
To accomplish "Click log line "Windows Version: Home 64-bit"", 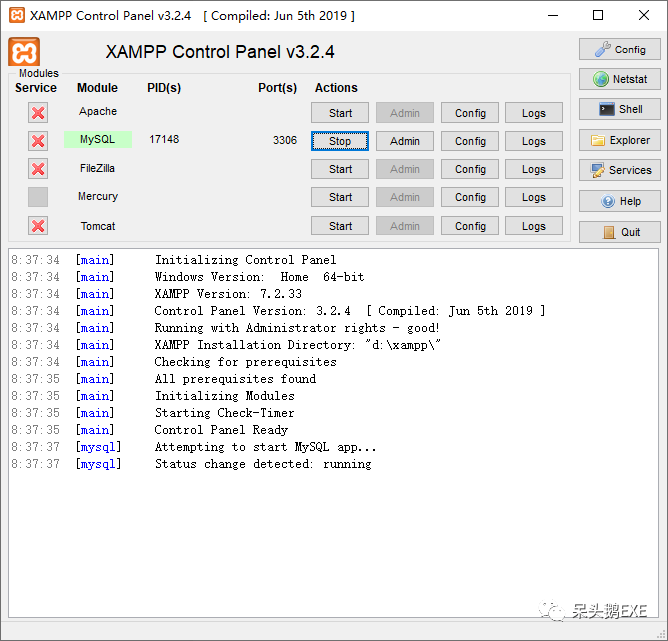I will click(x=259, y=277).
